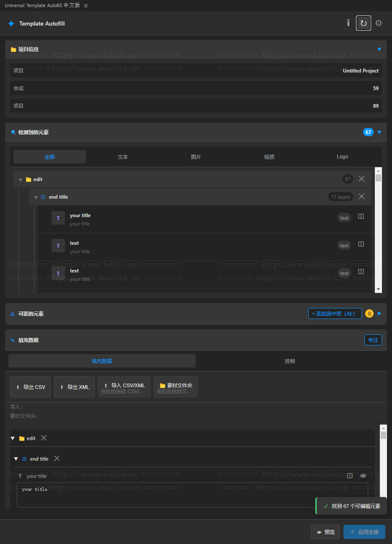The image size is (392, 544).
Task: Refresh project using the reload icon
Action: 364,23
